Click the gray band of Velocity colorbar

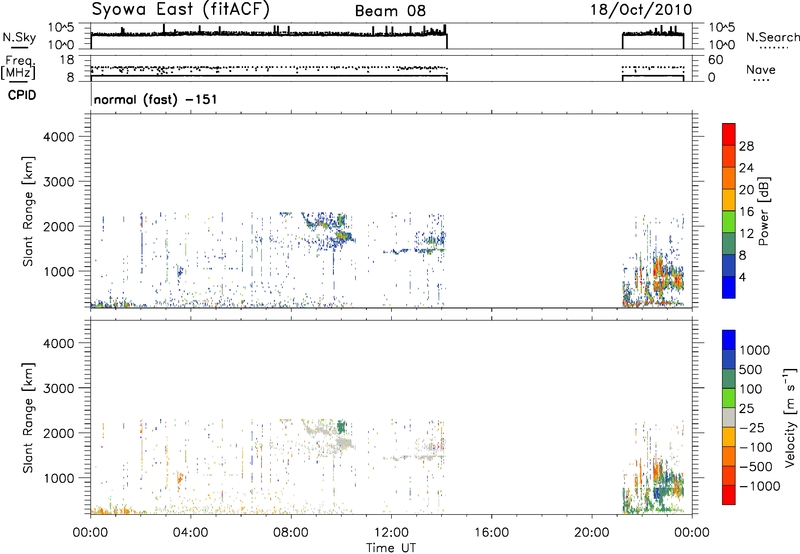[729, 417]
